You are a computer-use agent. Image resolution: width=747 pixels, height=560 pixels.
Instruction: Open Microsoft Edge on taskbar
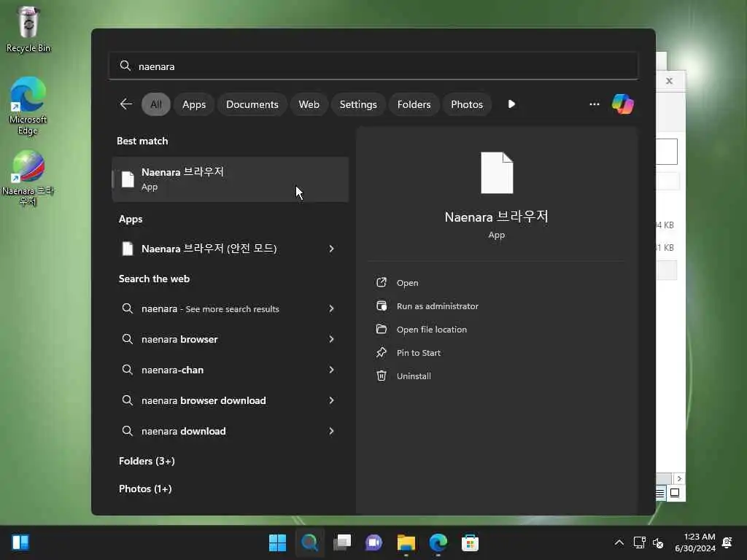point(438,542)
